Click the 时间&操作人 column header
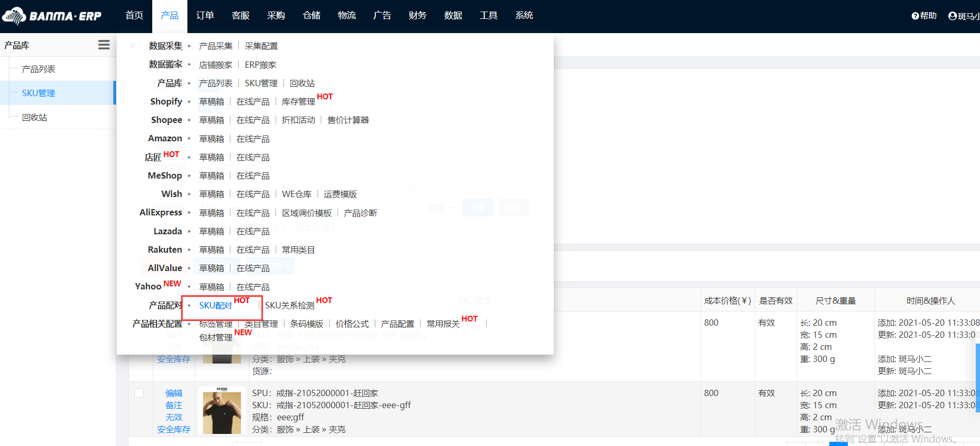 tap(931, 300)
